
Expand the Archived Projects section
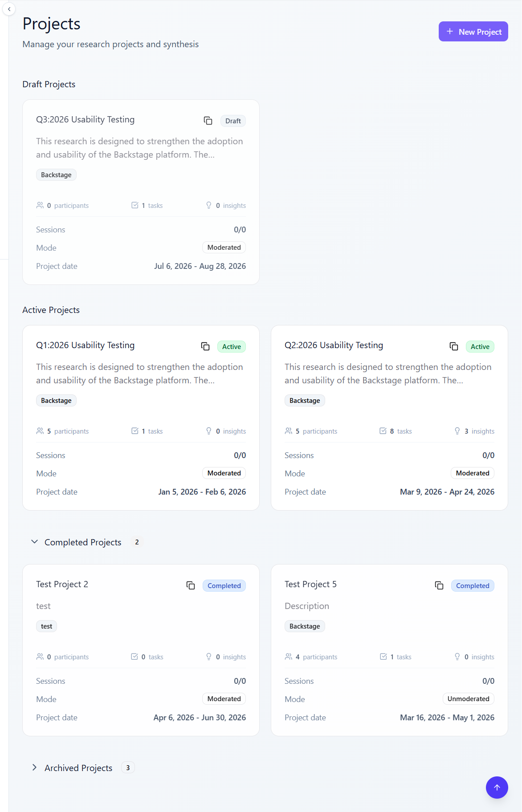pos(35,767)
